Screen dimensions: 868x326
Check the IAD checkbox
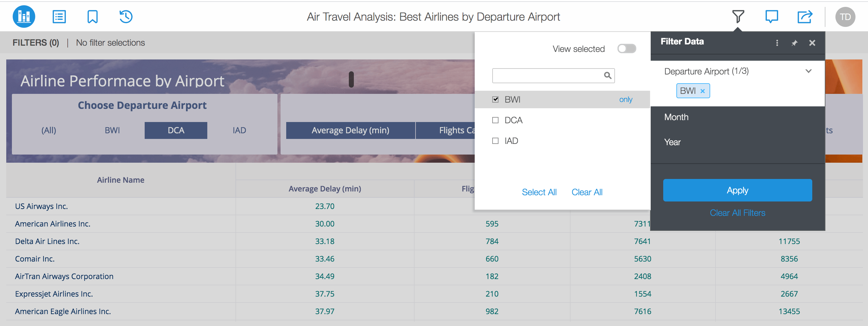click(495, 141)
